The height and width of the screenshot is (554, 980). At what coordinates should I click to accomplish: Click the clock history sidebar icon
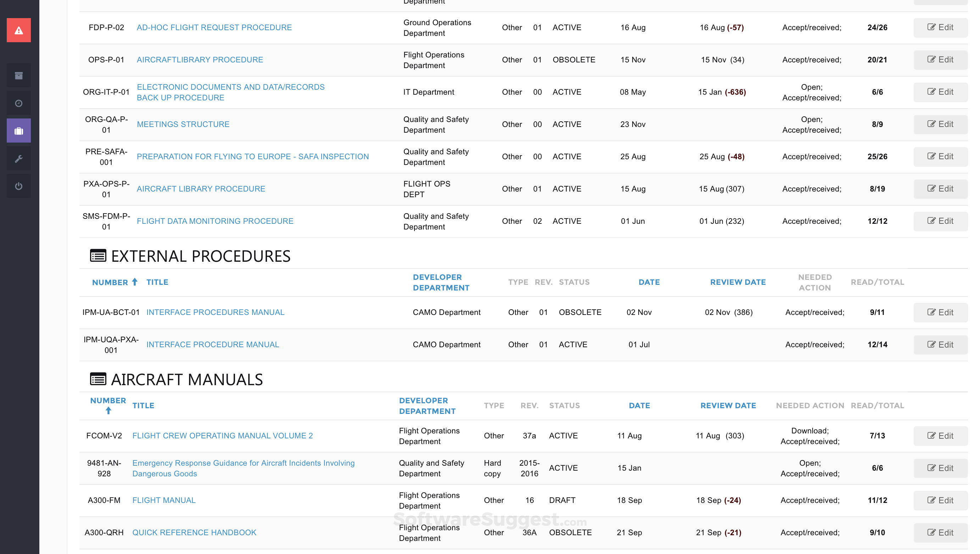pyautogui.click(x=19, y=103)
